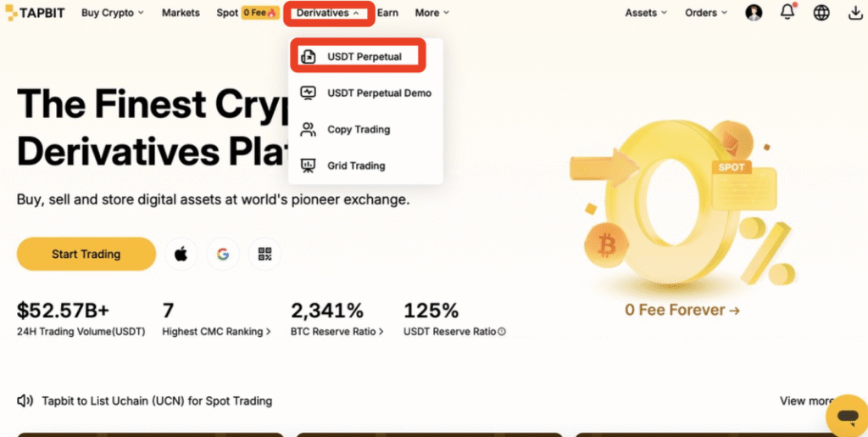Open the notifications bell
The width and height of the screenshot is (868, 437).
787,12
